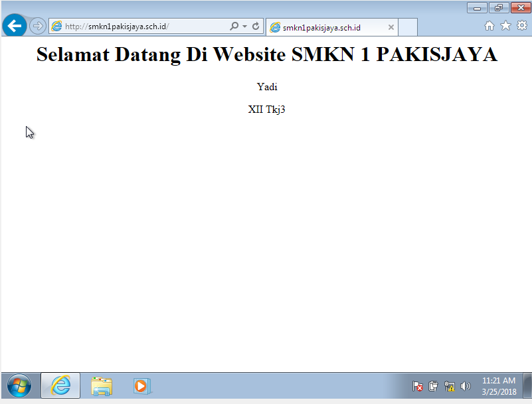532x404 pixels.
Task: Select the smkn1pakisjaya.sch.id tab
Action: [331, 27]
